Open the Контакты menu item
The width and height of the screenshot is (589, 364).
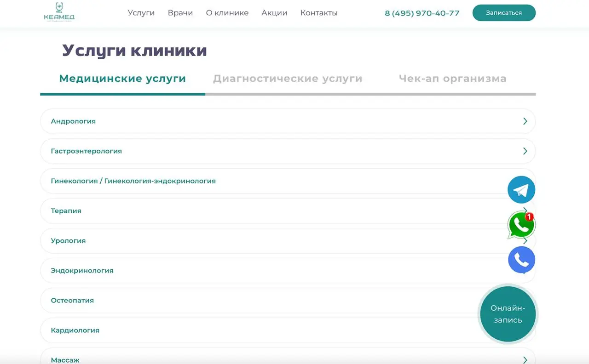coord(319,13)
